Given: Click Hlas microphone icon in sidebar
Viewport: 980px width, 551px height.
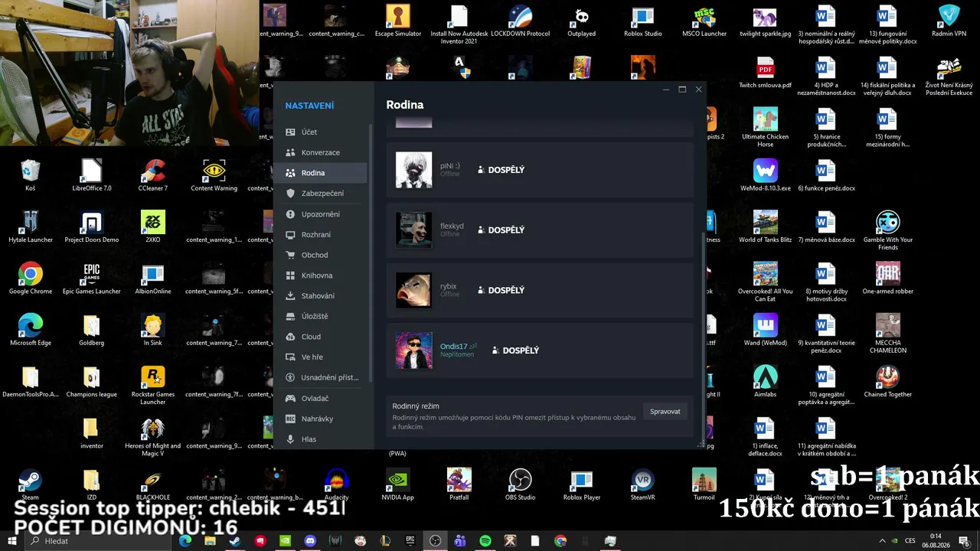Looking at the screenshot, I should 290,439.
